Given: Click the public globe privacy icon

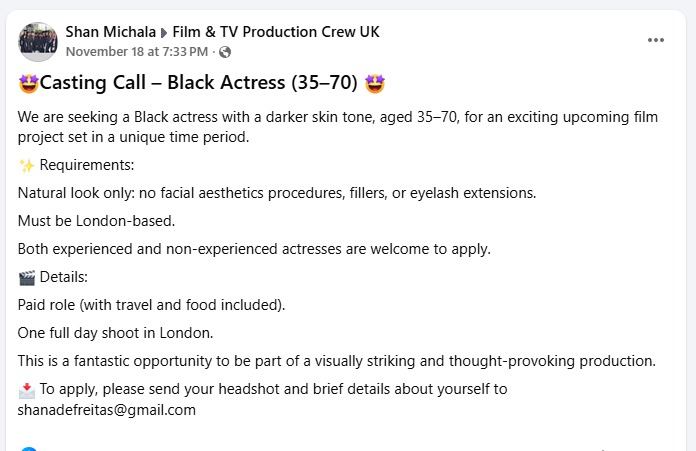Looking at the screenshot, I should tap(225, 52).
